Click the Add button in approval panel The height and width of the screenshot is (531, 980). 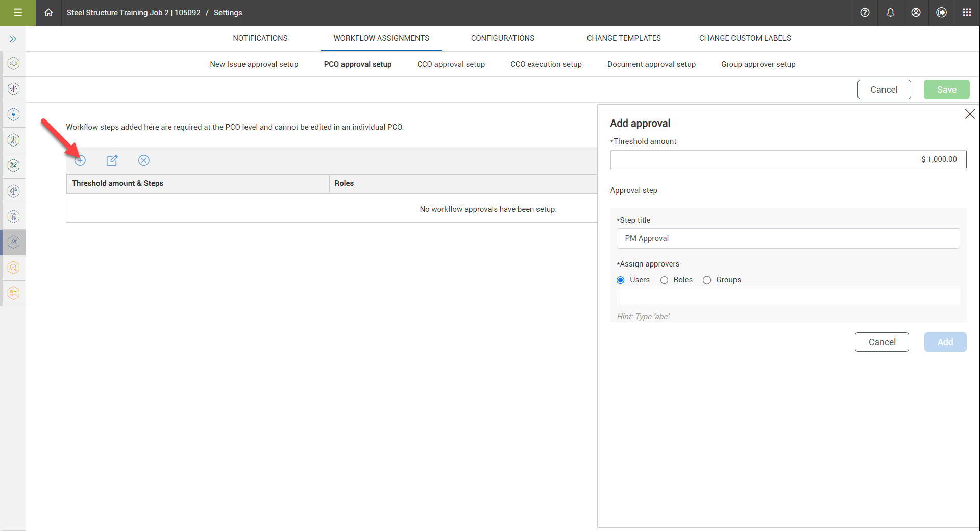point(945,342)
